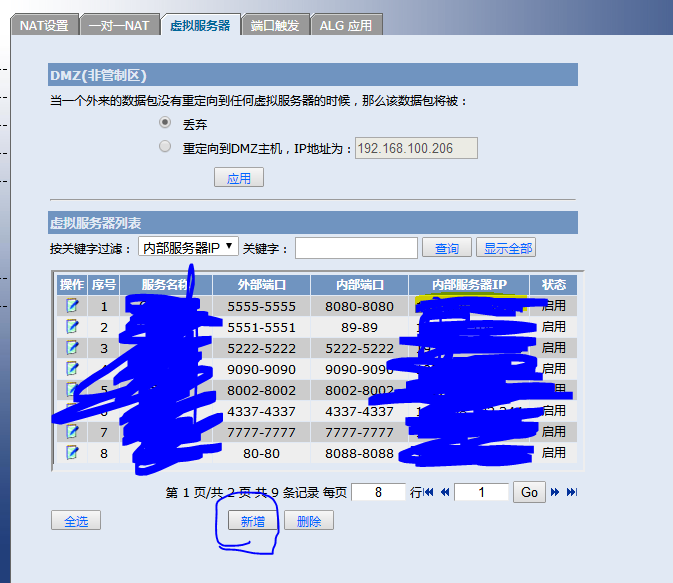Viewport: 673px width, 583px height.
Task: Edit the rule in row 1
Action: click(x=72, y=306)
